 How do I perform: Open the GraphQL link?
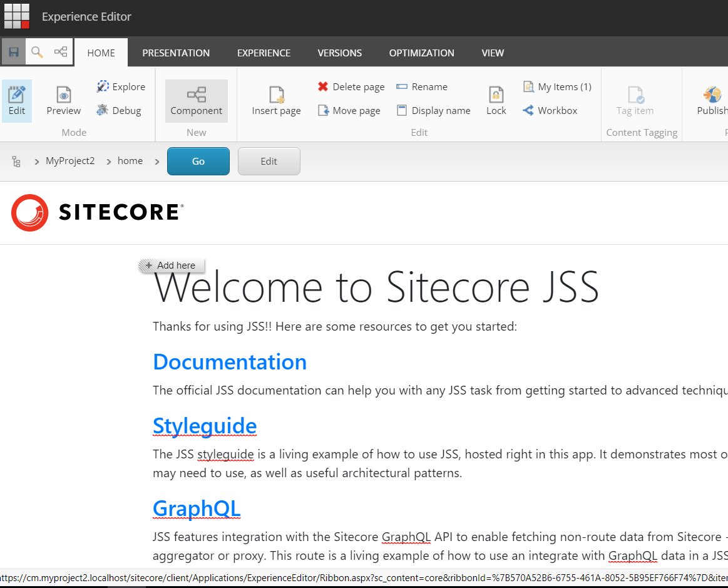197,508
